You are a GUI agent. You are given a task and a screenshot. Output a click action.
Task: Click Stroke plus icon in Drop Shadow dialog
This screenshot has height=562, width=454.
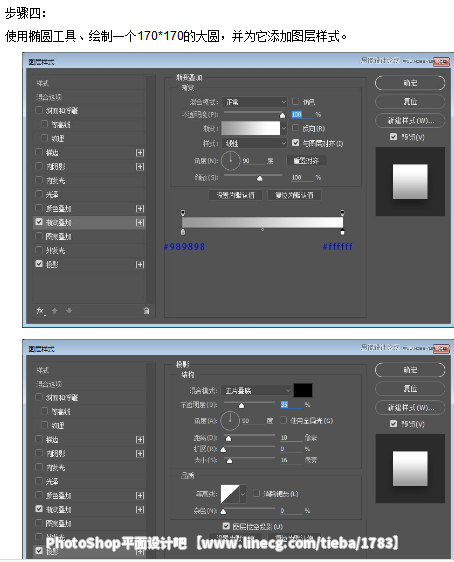pyautogui.click(x=140, y=440)
